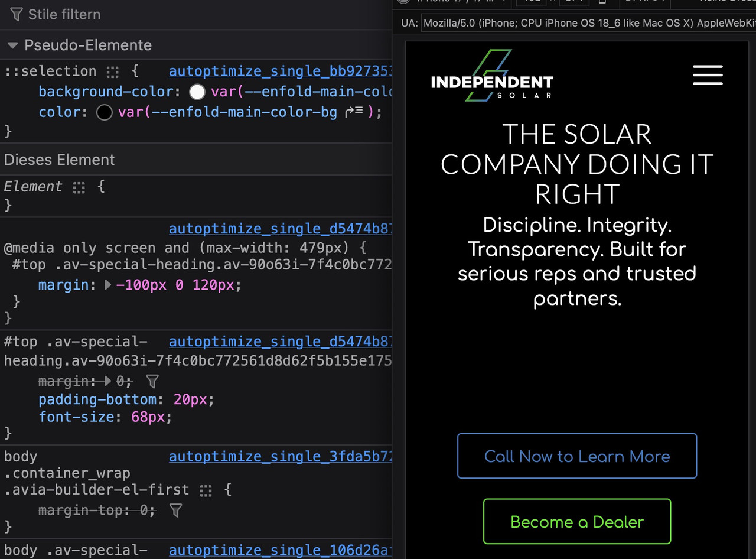This screenshot has width=756, height=559.
Task: Click the @media only screen rule text
Action: pyautogui.click(x=185, y=248)
